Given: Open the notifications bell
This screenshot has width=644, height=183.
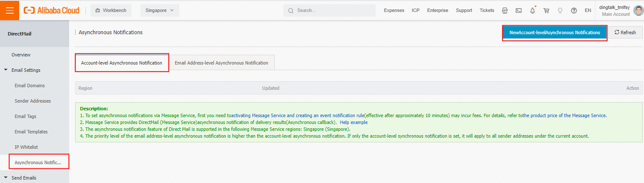Looking at the screenshot, I should click(x=533, y=10).
